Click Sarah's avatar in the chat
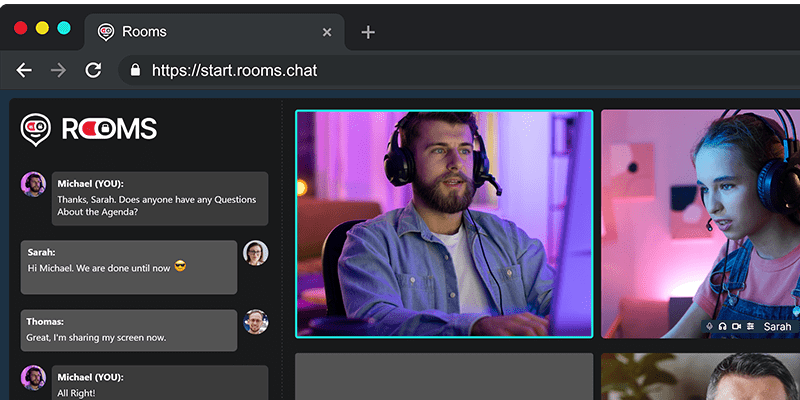This screenshot has width=800, height=400. pyautogui.click(x=255, y=253)
